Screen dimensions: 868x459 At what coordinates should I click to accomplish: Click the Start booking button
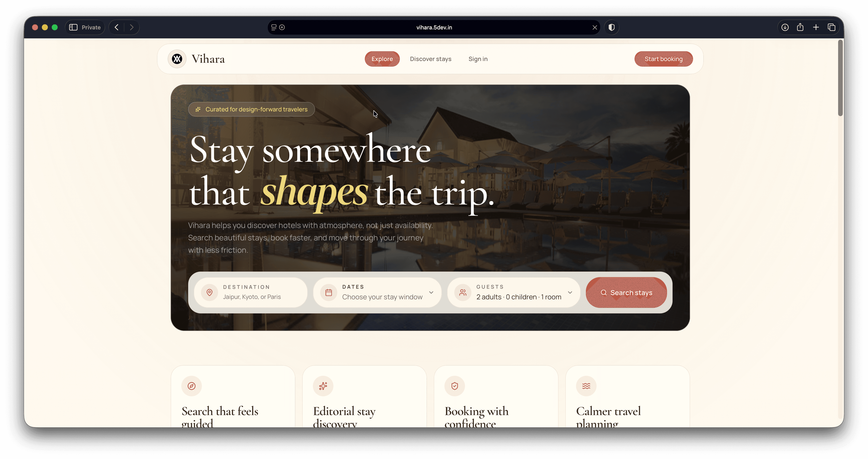663,59
